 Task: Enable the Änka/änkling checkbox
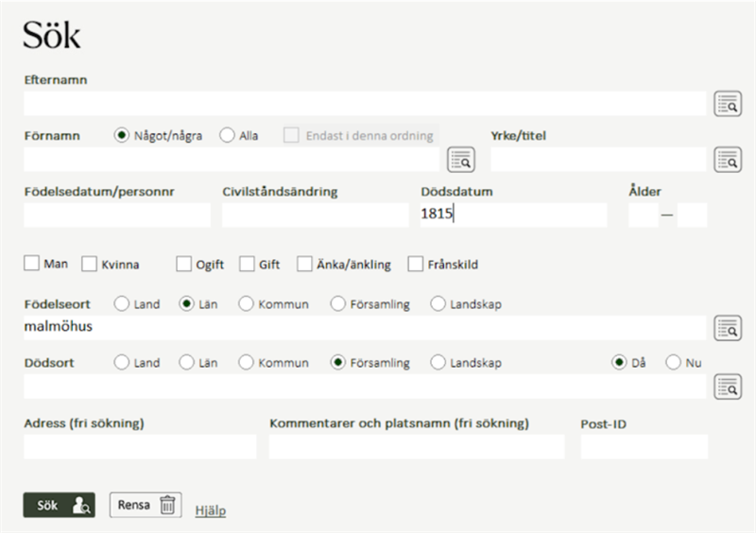tap(304, 265)
